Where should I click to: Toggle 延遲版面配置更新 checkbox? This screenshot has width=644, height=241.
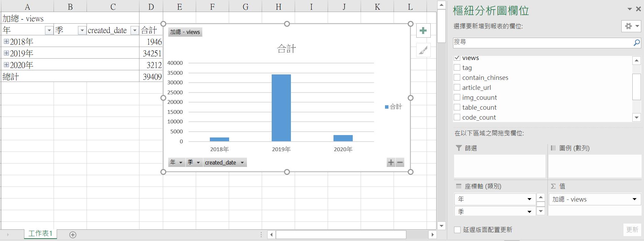[x=457, y=230]
